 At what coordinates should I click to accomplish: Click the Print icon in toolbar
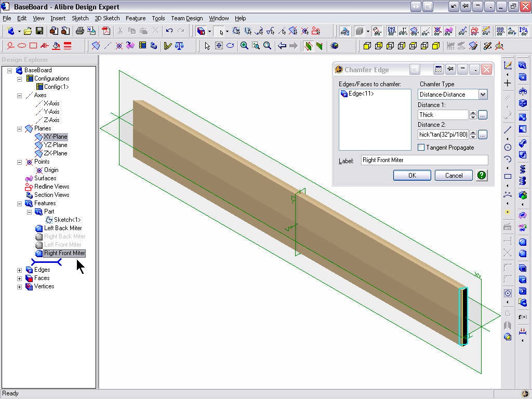79,31
